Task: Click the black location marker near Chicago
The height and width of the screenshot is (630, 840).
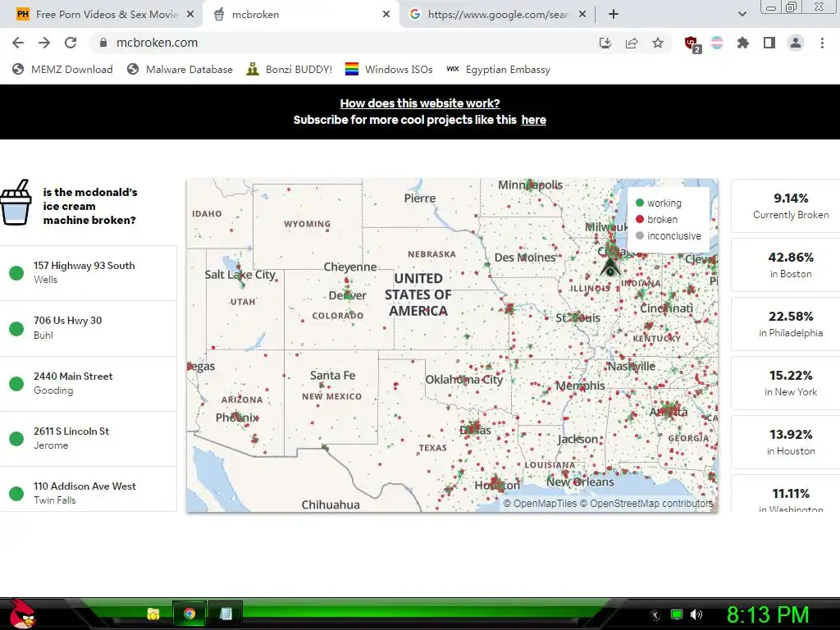Action: coord(609,267)
